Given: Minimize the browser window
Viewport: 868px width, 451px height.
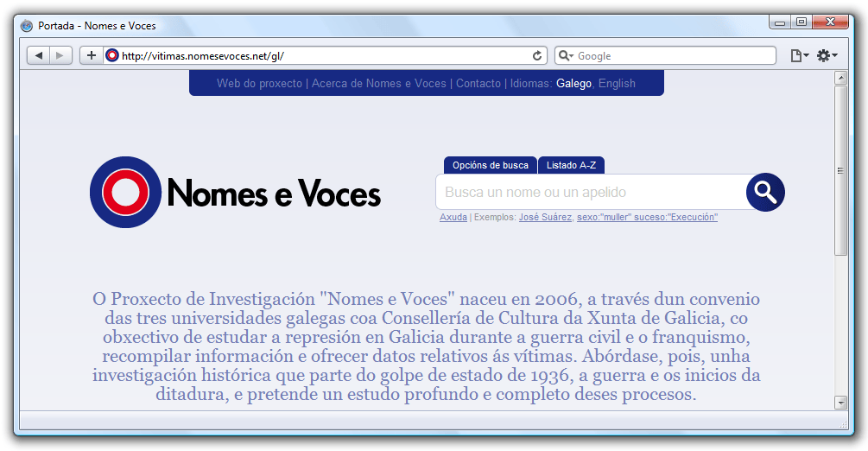Looking at the screenshot, I should click(x=780, y=22).
